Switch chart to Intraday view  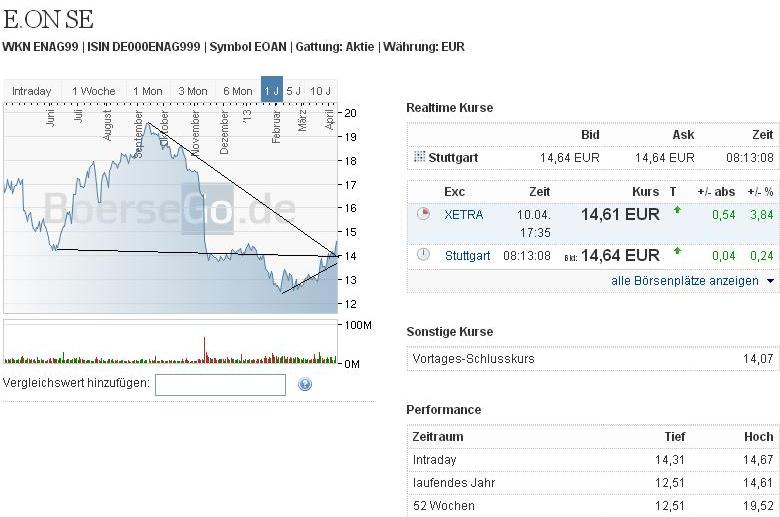click(x=31, y=91)
